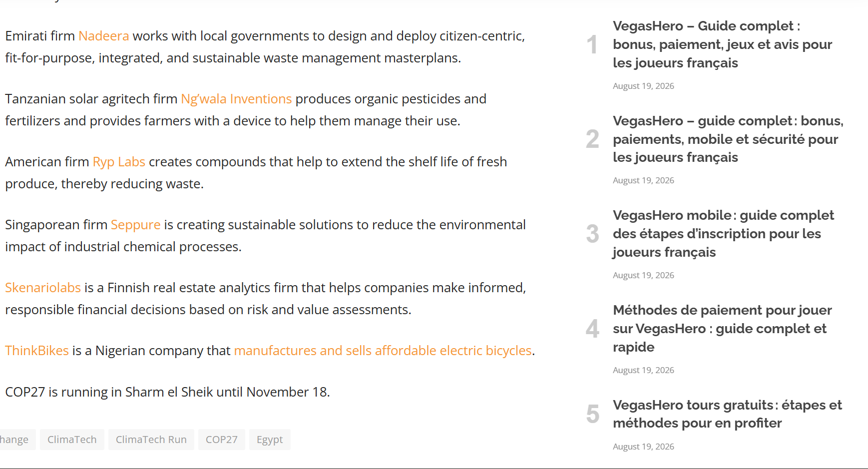Click date under VegasHero tours gratuits
This screenshot has height=469, width=868.
(643, 447)
